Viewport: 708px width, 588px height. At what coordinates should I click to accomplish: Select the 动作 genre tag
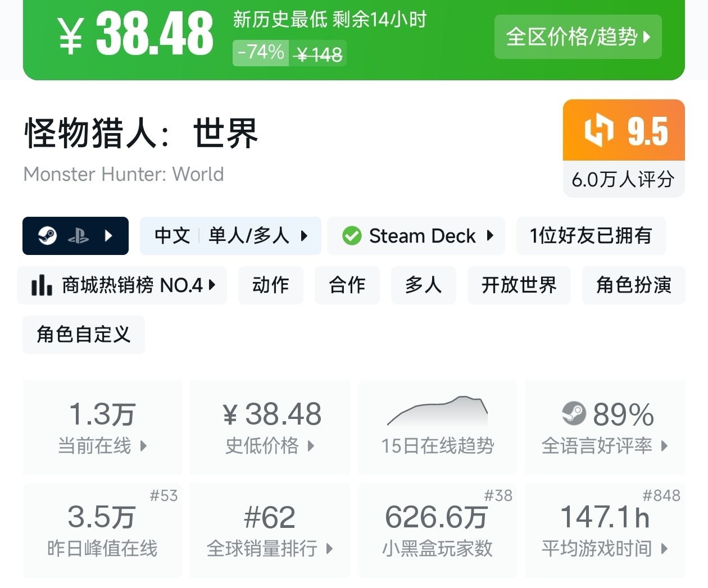point(270,285)
